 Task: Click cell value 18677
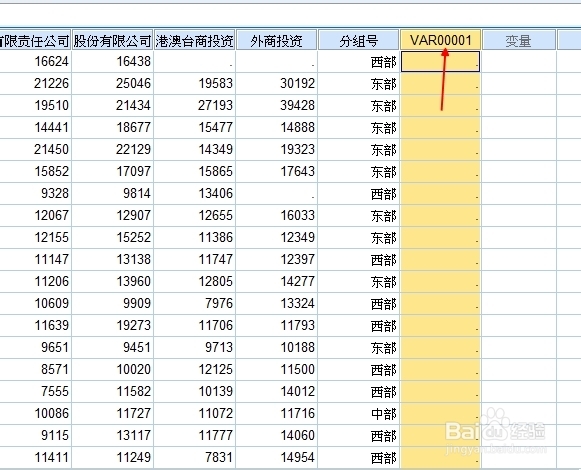click(134, 127)
